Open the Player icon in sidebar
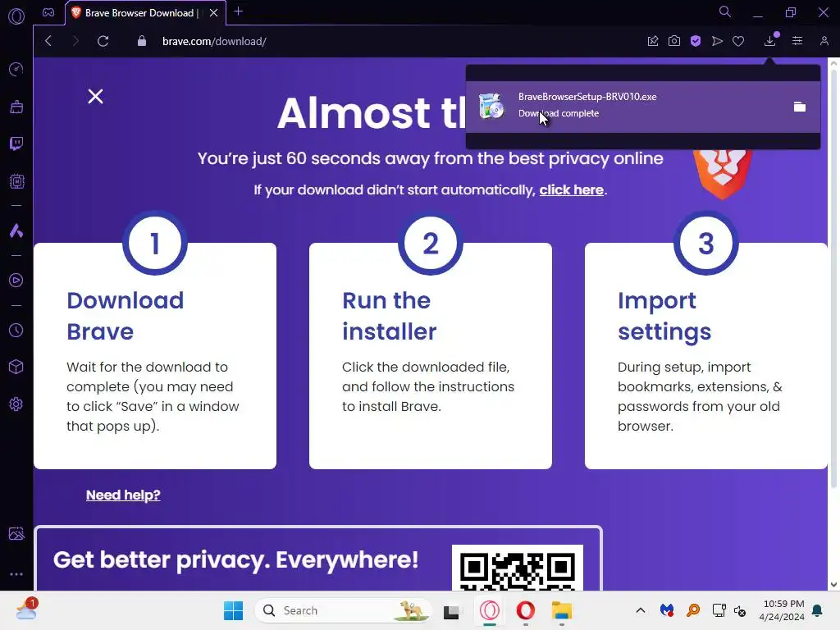Image resolution: width=840 pixels, height=630 pixels. (x=16, y=281)
